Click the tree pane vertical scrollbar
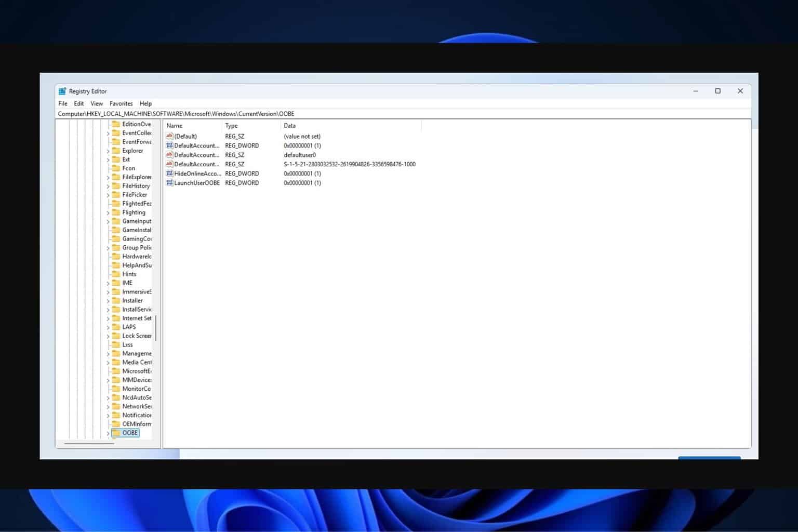This screenshot has width=798, height=532. 156,327
